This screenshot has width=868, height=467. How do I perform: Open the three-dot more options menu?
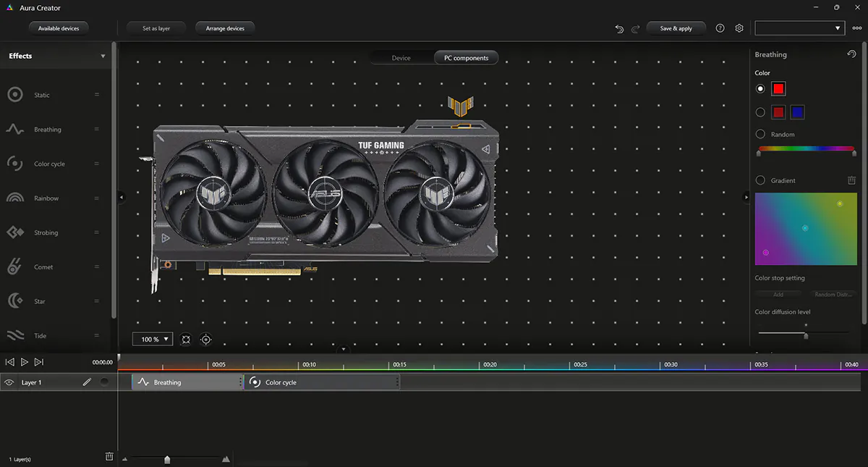(x=857, y=28)
